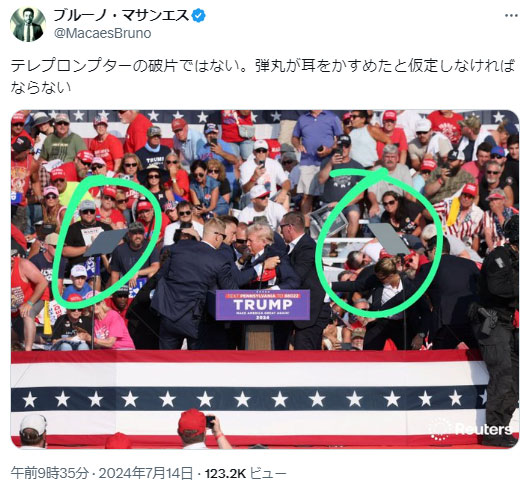Open the attached rally photo
This screenshot has height=485, width=530.
point(265,279)
